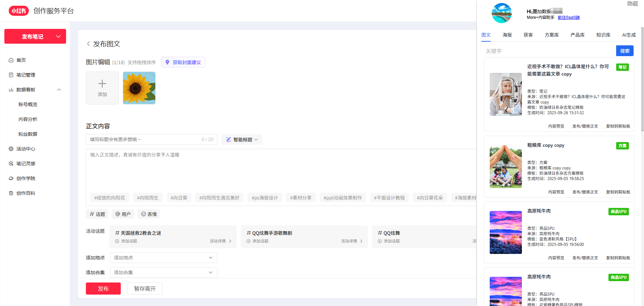Open the 智能标题 dropdown
The image size is (644, 306).
pos(242,139)
